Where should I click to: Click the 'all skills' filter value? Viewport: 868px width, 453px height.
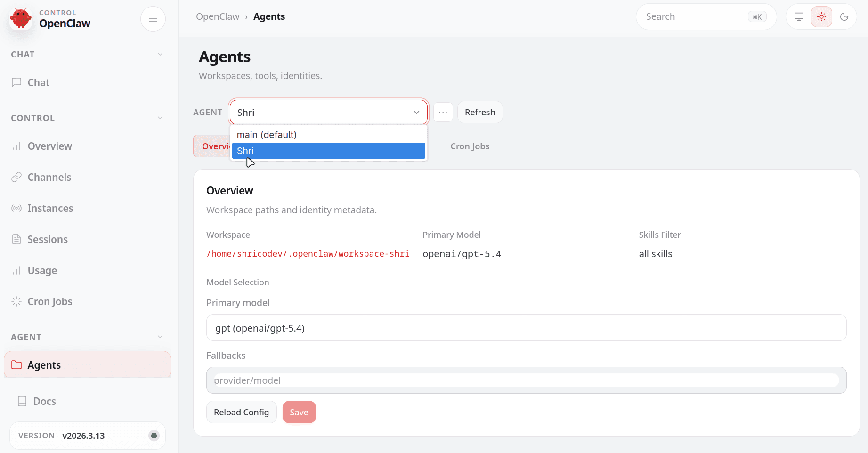pyautogui.click(x=656, y=254)
